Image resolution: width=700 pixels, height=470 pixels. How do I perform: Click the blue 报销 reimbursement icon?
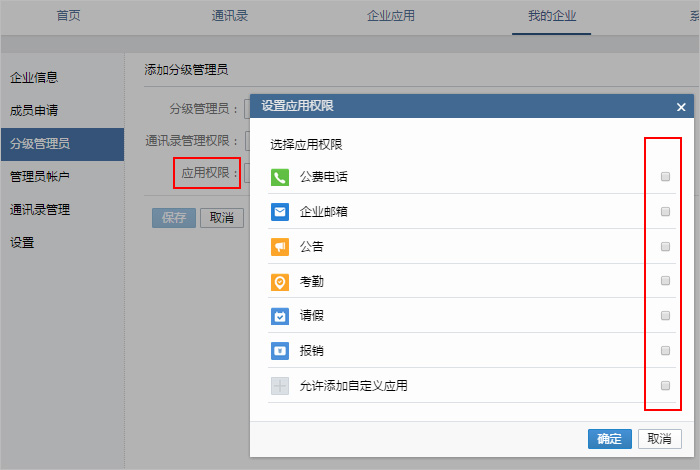(x=280, y=351)
